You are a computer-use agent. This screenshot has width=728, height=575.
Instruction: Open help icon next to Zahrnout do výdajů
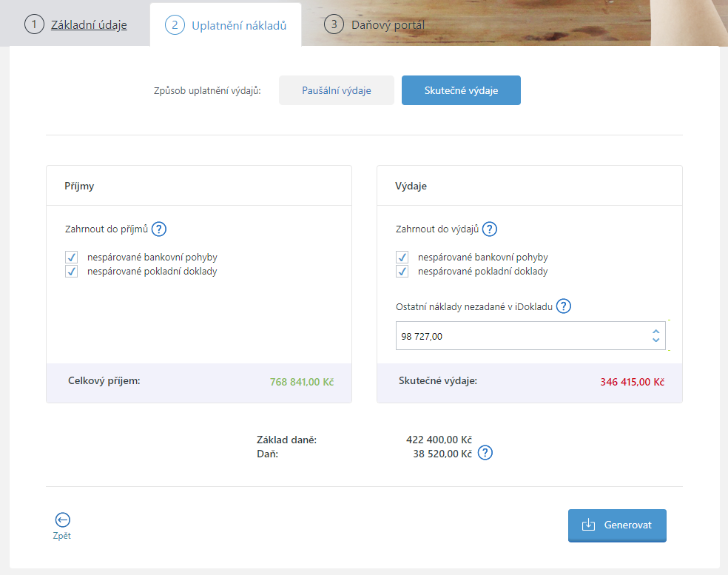[x=489, y=229]
